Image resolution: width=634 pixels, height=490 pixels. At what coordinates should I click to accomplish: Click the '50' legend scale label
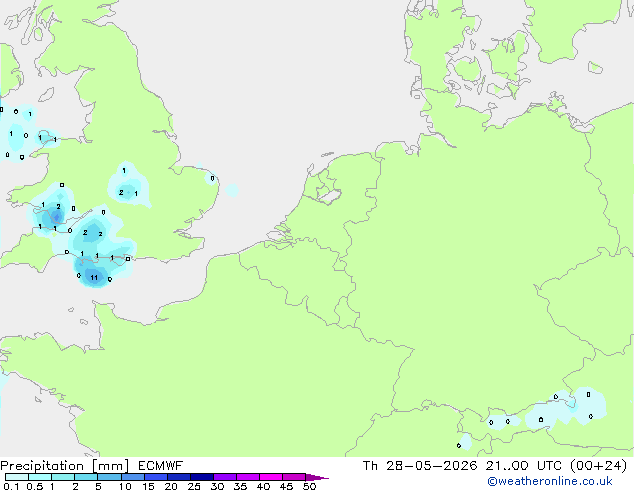point(309,486)
